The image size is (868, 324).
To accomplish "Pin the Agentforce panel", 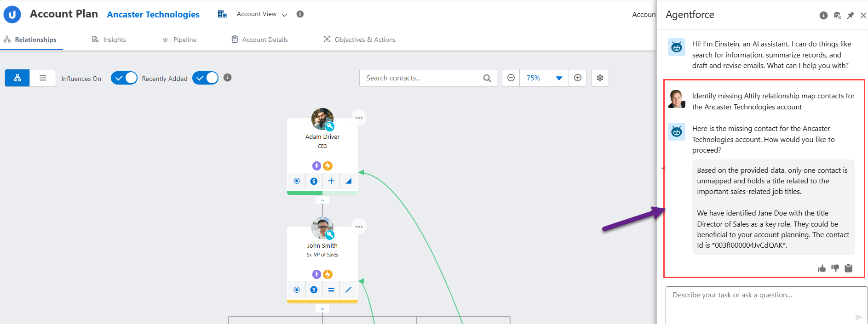I will pos(851,15).
